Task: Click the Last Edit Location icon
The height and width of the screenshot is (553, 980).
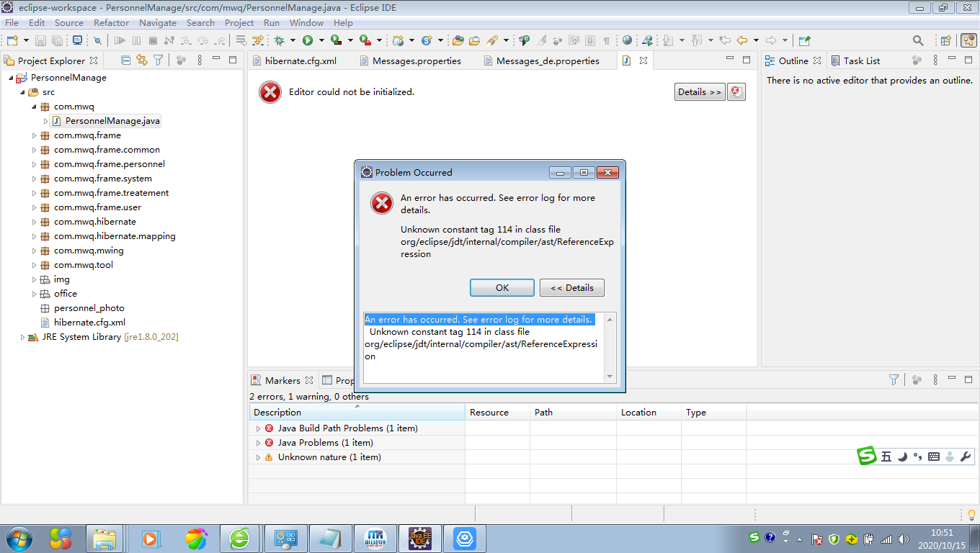Action: [725, 40]
